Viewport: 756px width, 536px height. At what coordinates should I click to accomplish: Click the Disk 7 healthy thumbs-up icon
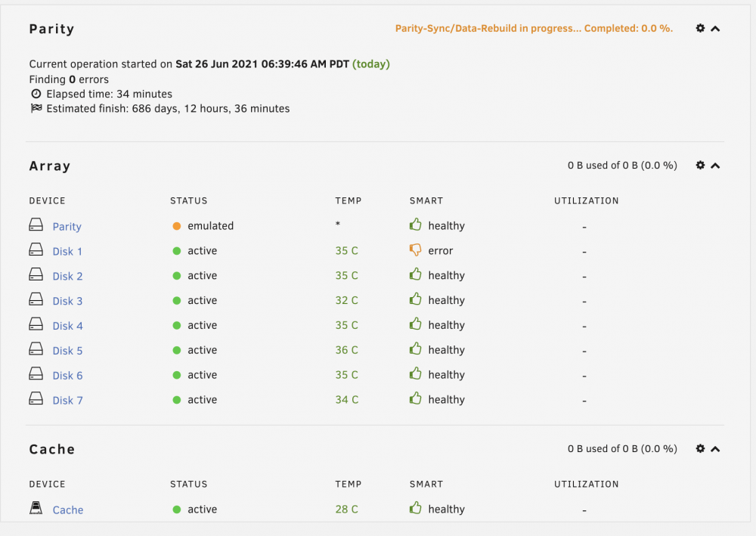point(416,398)
